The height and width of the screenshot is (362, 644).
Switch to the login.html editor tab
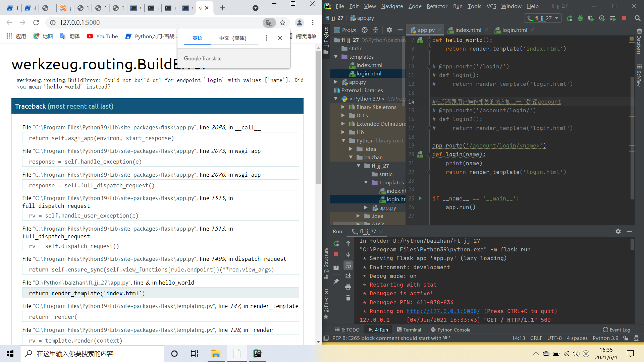pyautogui.click(x=515, y=30)
